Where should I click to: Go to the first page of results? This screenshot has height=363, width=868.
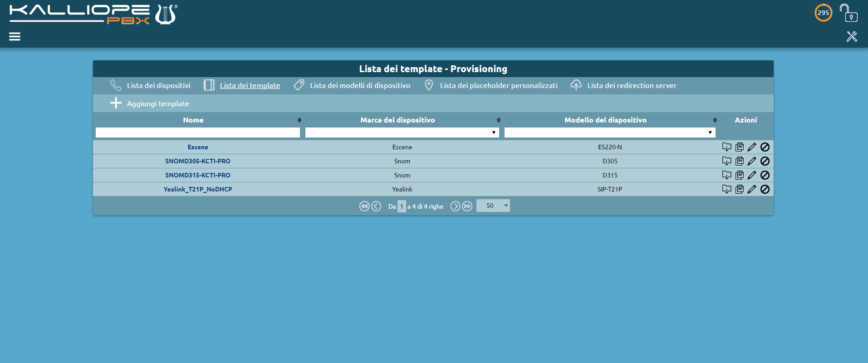[x=364, y=206]
